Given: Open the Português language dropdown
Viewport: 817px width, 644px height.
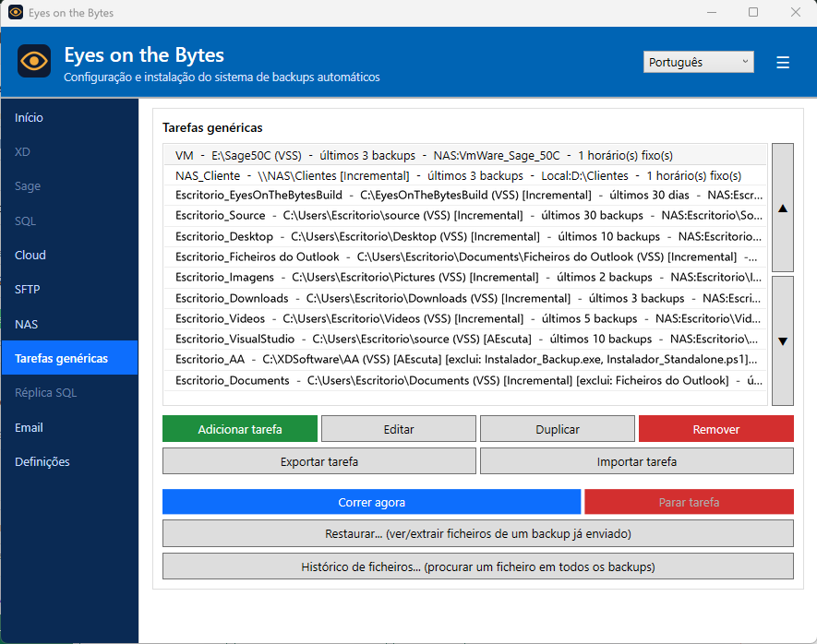Looking at the screenshot, I should click(x=698, y=62).
